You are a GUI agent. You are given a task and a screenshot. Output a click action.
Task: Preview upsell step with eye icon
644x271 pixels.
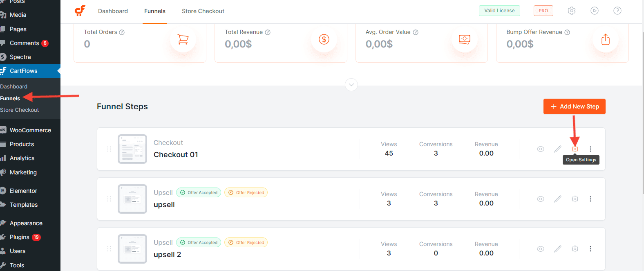click(541, 199)
